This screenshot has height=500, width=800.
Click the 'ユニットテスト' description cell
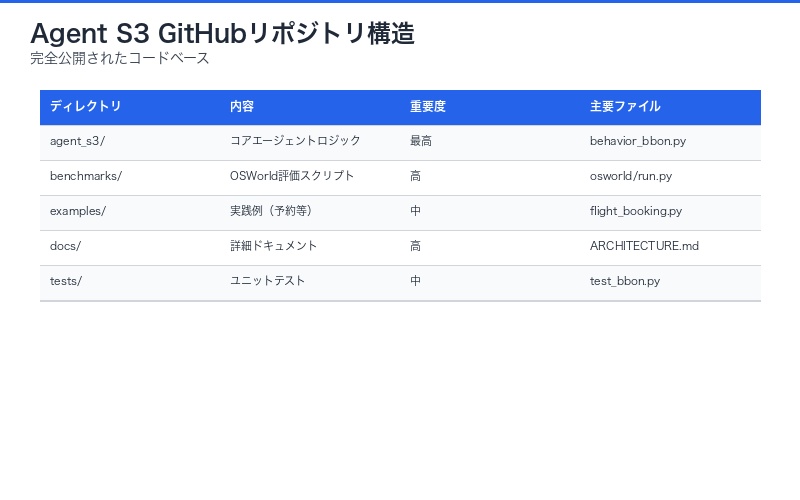[268, 281]
